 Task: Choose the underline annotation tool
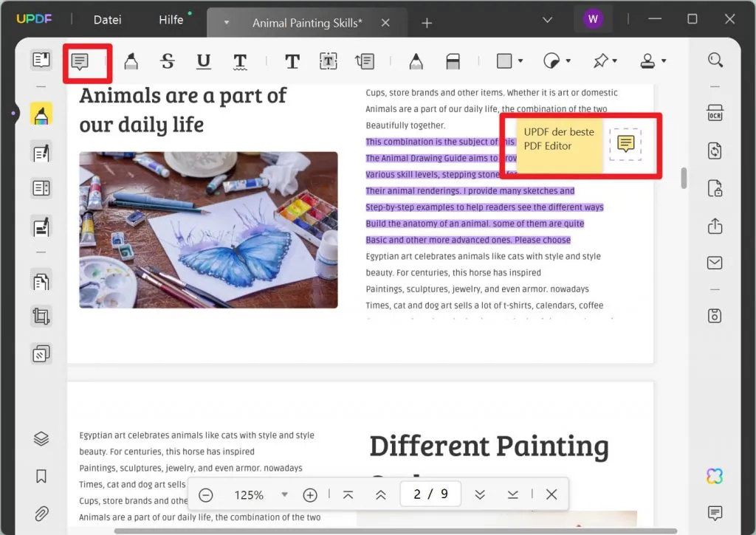tap(204, 62)
